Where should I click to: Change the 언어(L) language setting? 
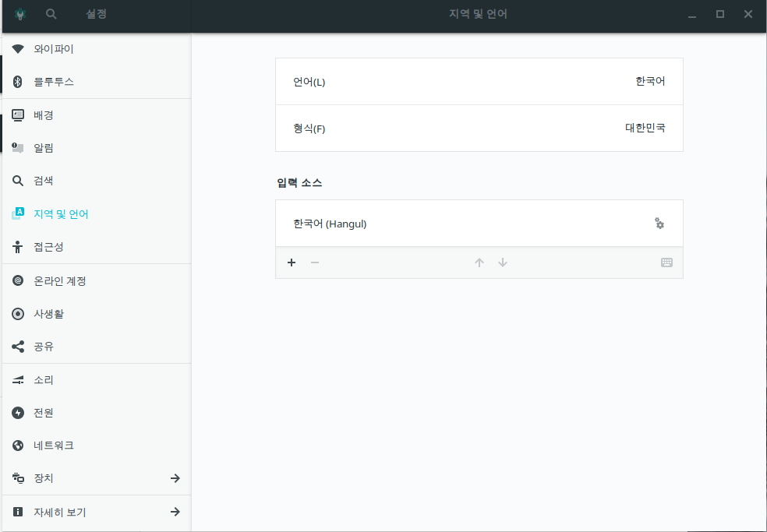tap(479, 82)
